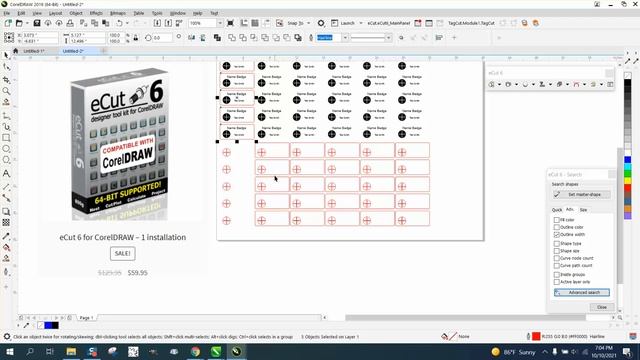Open the line style dropdown

(389, 38)
